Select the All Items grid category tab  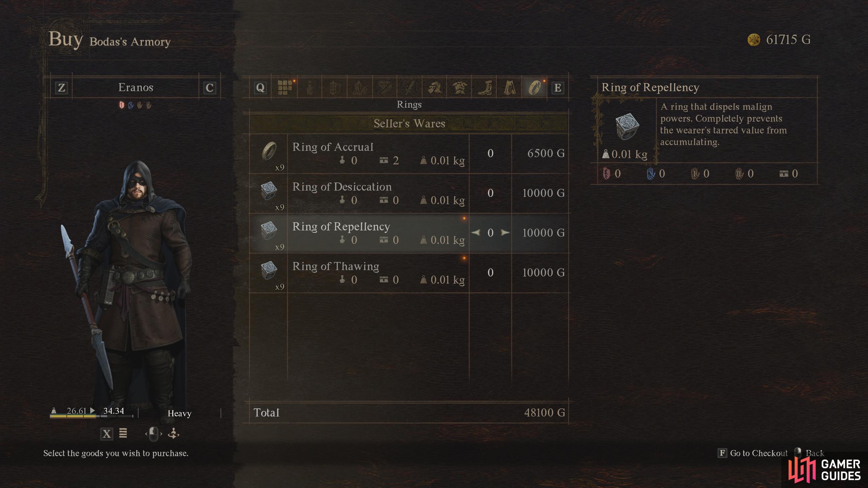coord(285,87)
